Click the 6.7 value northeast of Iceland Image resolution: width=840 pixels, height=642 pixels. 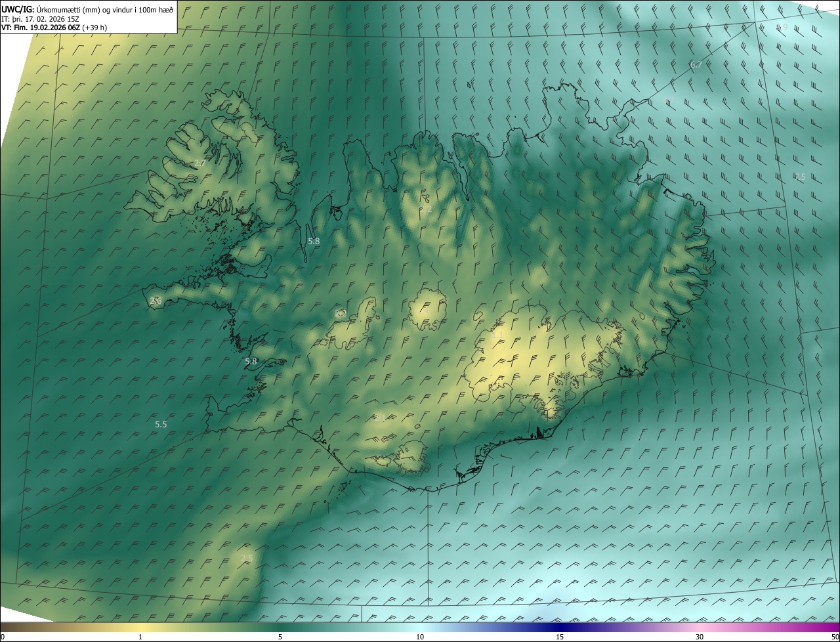coord(696,64)
